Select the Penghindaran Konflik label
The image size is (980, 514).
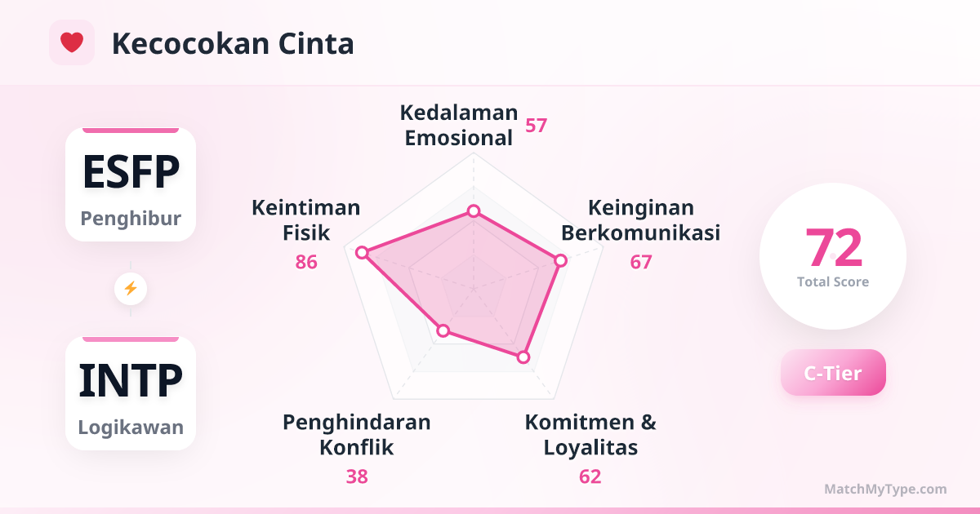click(357, 435)
